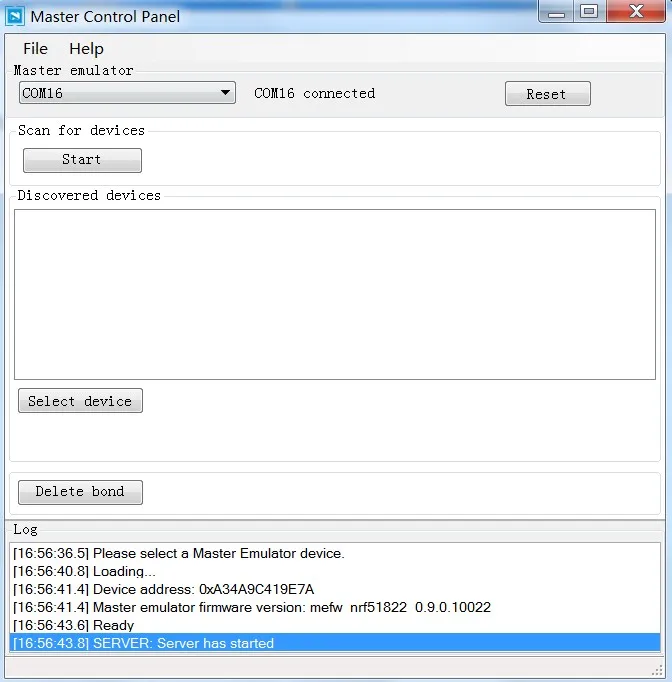Select the 'Loading...' log entry
Image resolution: width=672 pixels, height=682 pixels.
tap(334, 571)
